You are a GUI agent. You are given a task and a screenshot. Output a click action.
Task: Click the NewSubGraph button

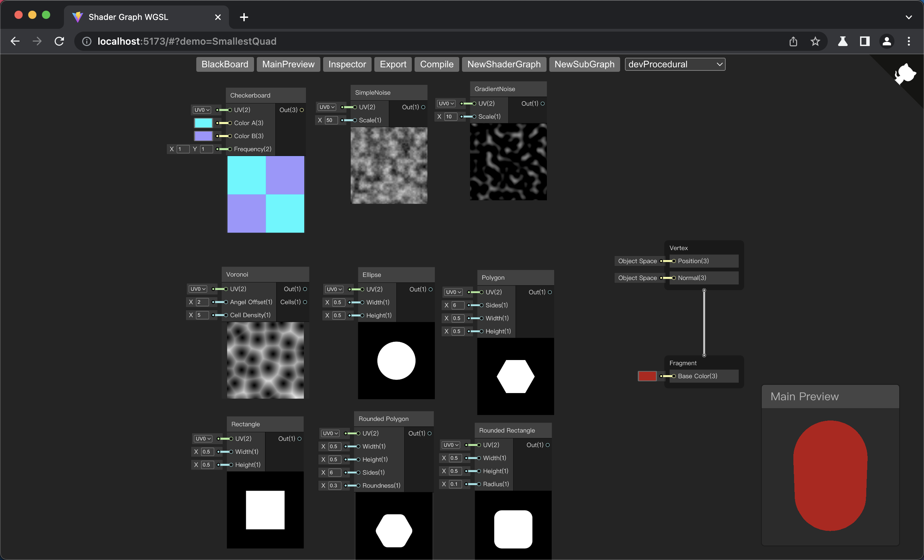coord(584,64)
